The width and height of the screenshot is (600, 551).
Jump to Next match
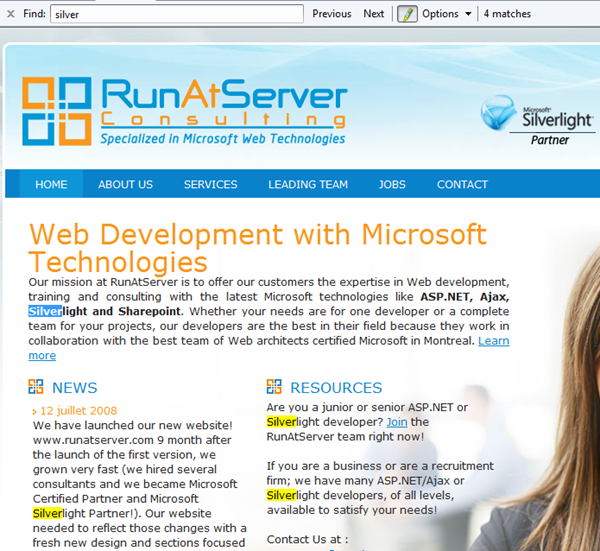[x=373, y=14]
